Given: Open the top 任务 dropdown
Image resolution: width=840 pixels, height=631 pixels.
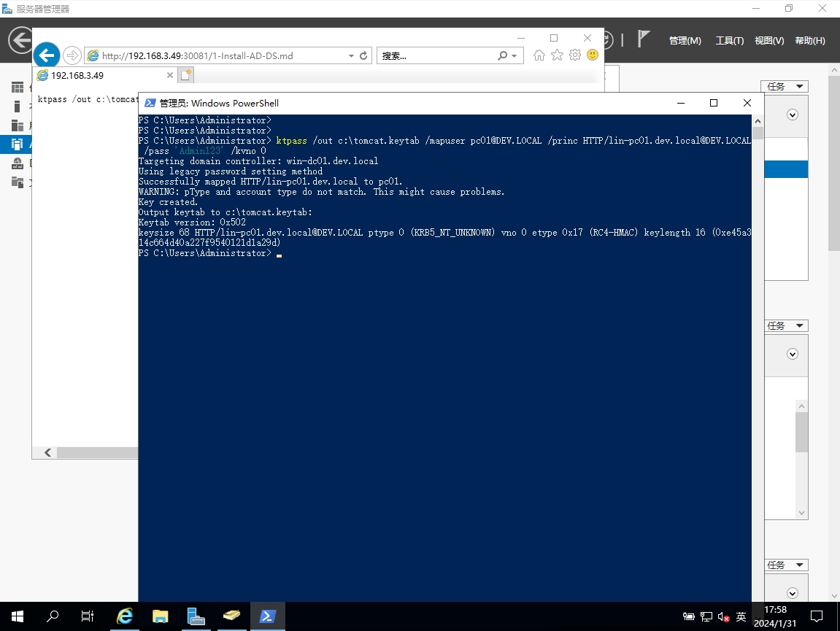Looking at the screenshot, I should pos(785,86).
